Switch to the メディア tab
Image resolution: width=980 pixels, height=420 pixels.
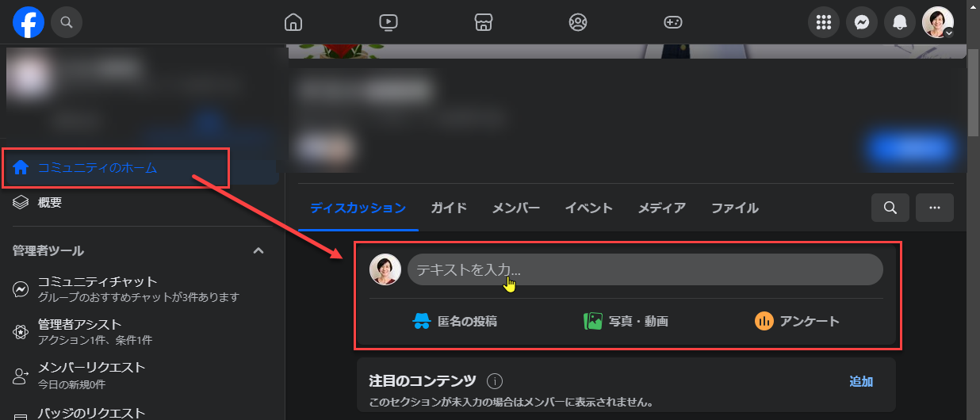(x=661, y=208)
